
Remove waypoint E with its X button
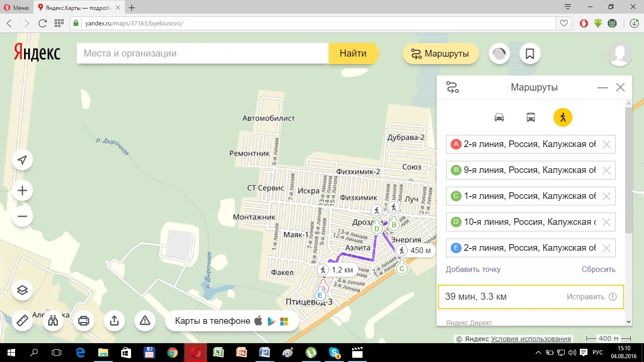(x=607, y=248)
